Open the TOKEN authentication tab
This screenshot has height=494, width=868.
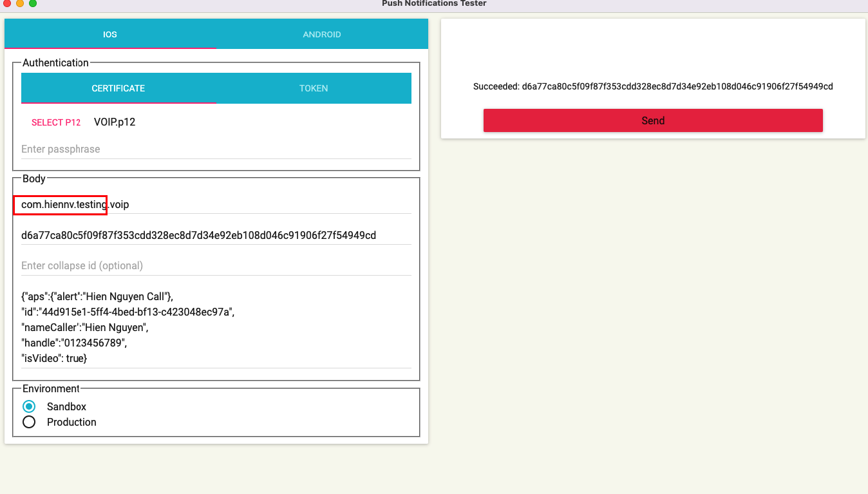[x=314, y=88]
